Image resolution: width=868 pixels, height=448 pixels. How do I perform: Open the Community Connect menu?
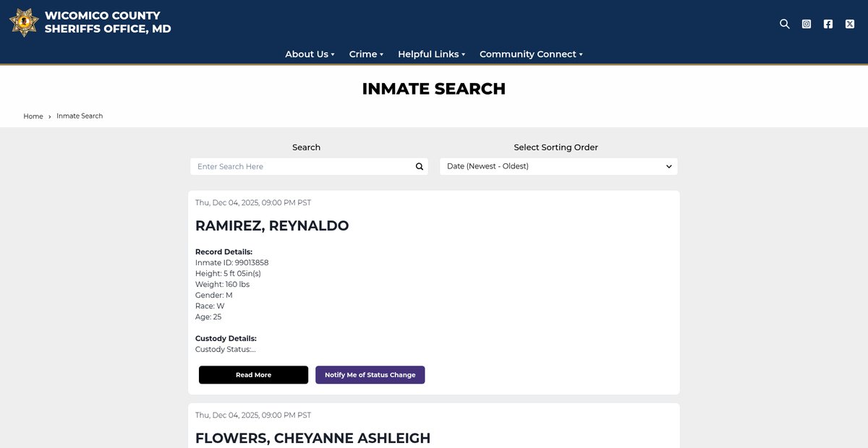[x=531, y=54]
